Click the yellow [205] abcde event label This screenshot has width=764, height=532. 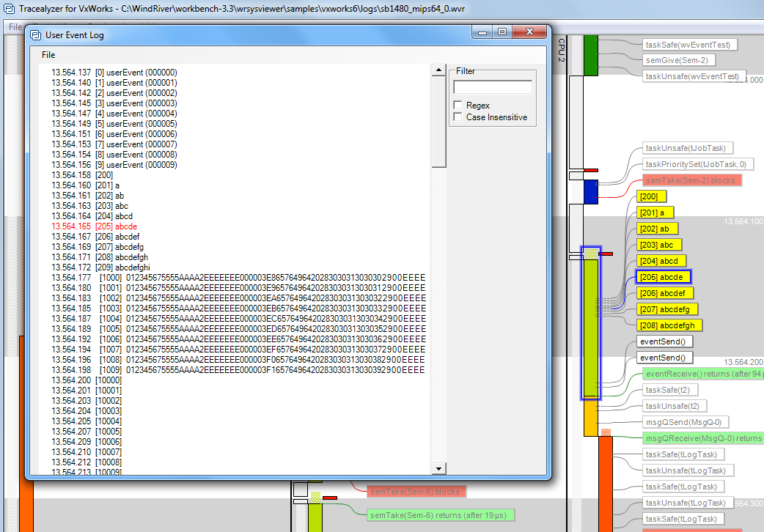[663, 277]
